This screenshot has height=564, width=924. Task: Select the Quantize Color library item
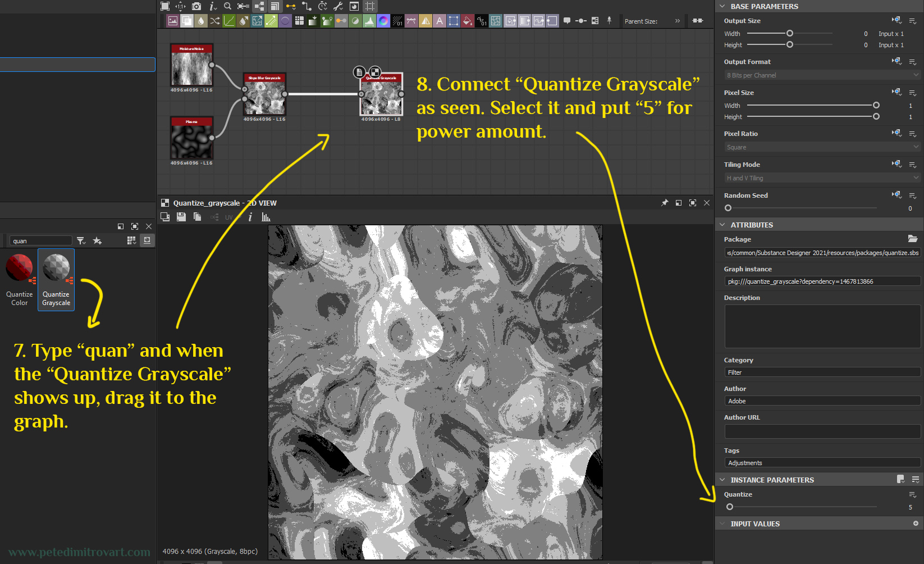pos(20,279)
